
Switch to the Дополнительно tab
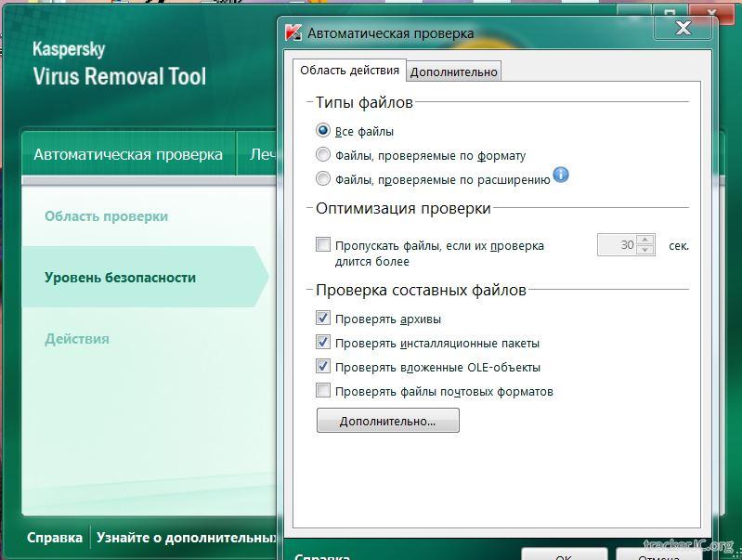454,72
